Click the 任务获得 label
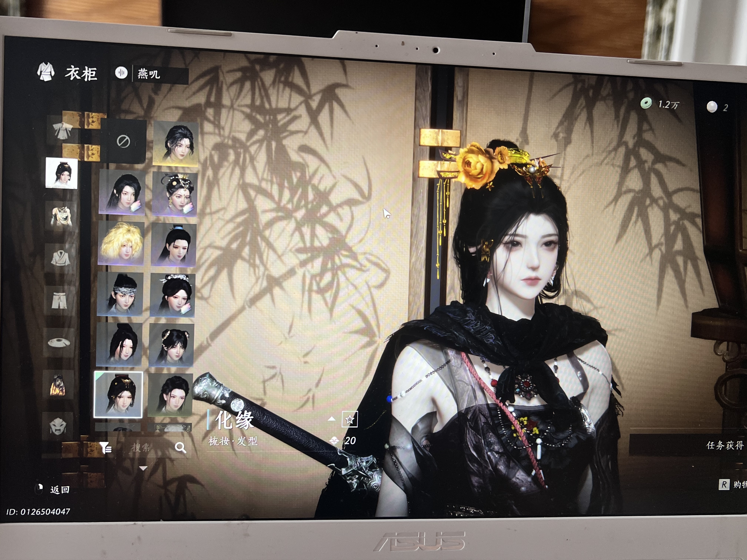The height and width of the screenshot is (560, 747). coord(725,445)
